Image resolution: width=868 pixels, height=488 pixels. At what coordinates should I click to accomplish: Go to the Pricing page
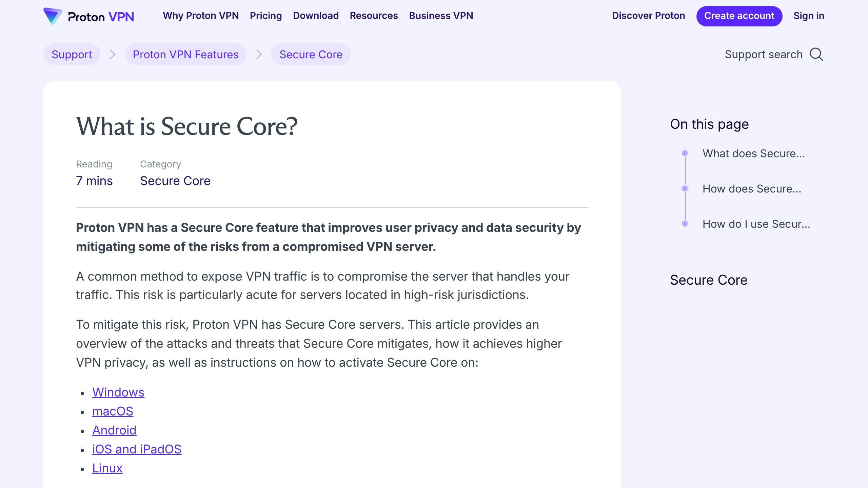[x=266, y=16]
